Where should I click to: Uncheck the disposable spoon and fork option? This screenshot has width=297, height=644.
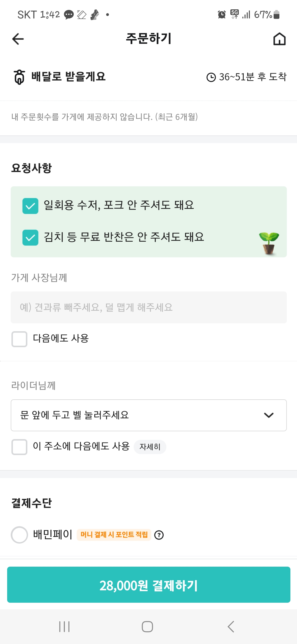point(30,206)
